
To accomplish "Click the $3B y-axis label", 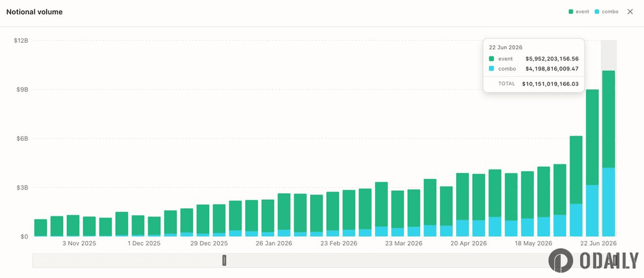I will pyautogui.click(x=22, y=188).
